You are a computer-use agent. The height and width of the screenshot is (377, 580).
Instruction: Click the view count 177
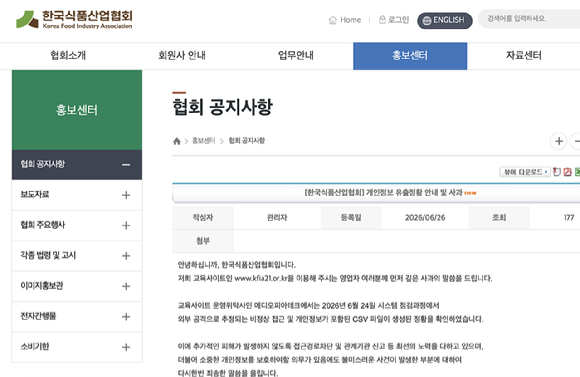[569, 218]
